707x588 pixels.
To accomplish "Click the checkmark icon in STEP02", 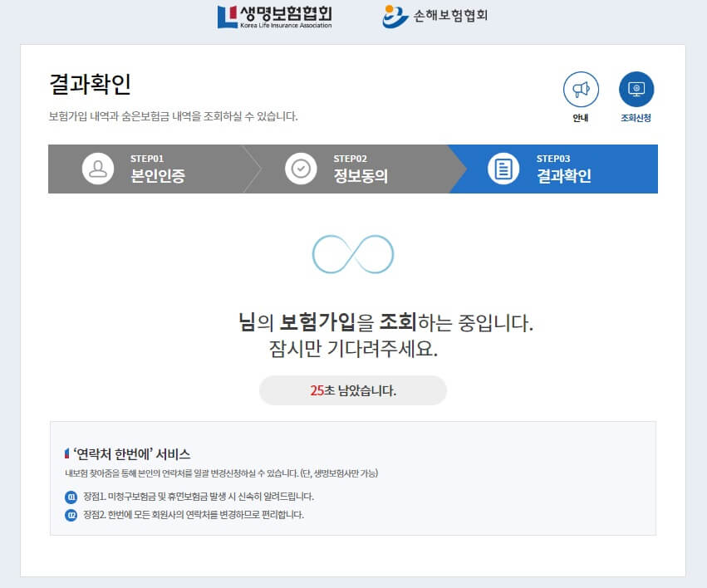I will (299, 169).
